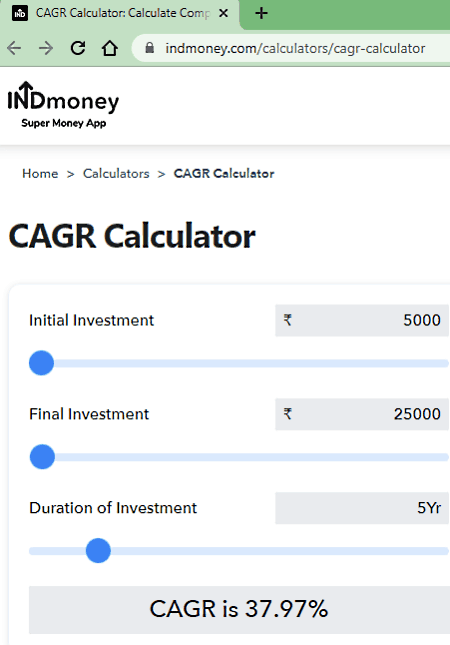Click the Duration of Investment field

click(362, 508)
